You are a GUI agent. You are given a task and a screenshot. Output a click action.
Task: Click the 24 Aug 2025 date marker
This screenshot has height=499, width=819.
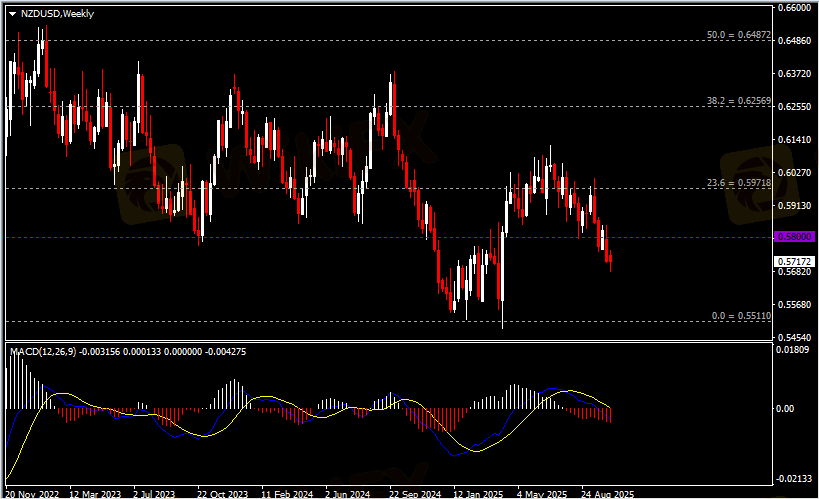[606, 493]
